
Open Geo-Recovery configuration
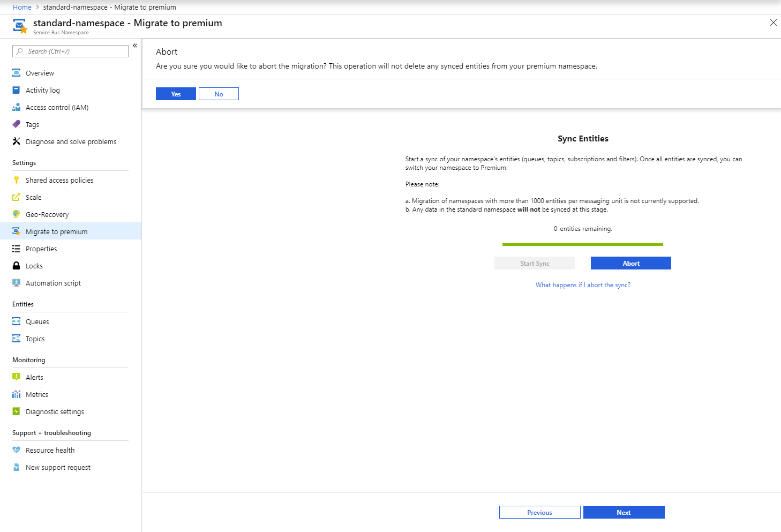pos(47,214)
